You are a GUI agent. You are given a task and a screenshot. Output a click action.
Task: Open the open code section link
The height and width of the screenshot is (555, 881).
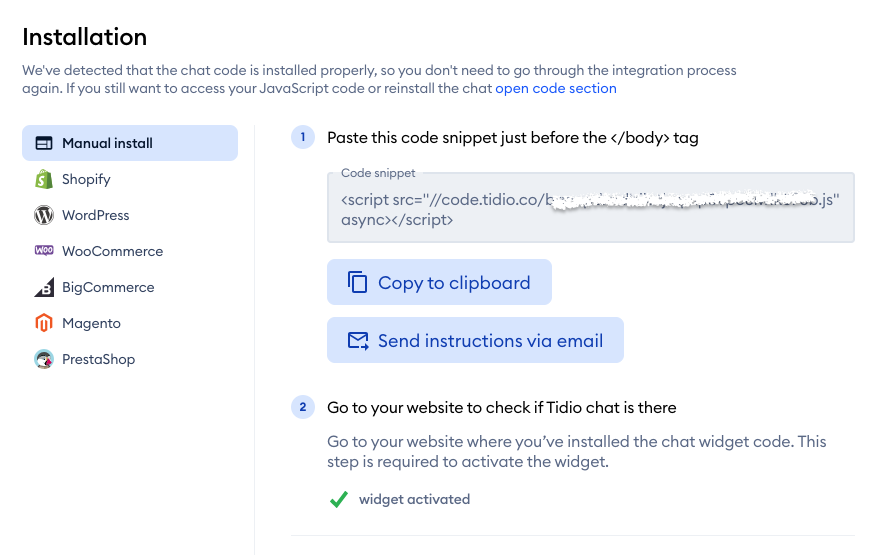coord(556,88)
